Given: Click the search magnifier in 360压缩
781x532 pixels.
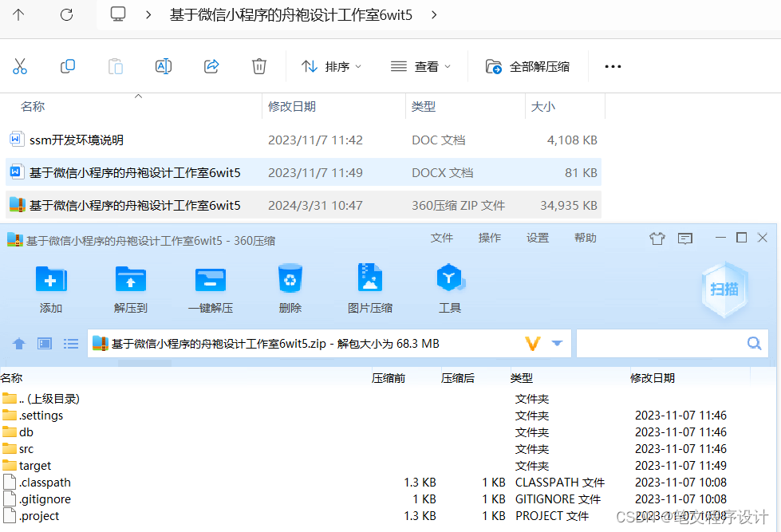Looking at the screenshot, I should pyautogui.click(x=753, y=343).
